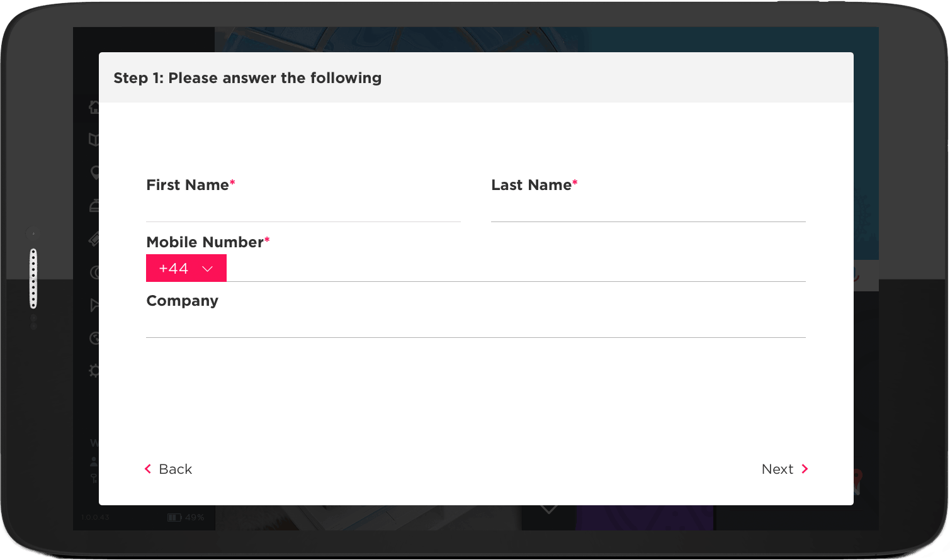The height and width of the screenshot is (560, 950).
Task: Focus the Last Name input field
Action: 648,210
